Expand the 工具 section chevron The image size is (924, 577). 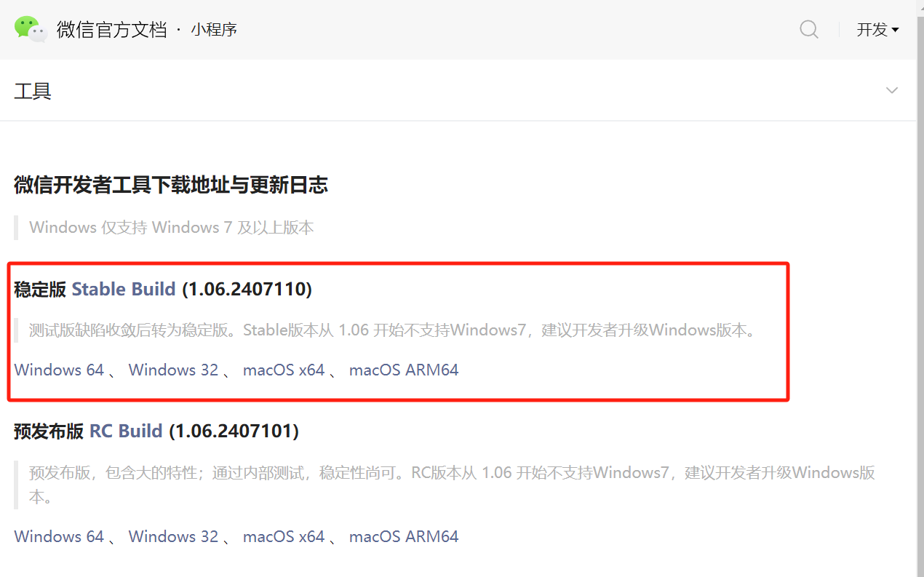[892, 91]
